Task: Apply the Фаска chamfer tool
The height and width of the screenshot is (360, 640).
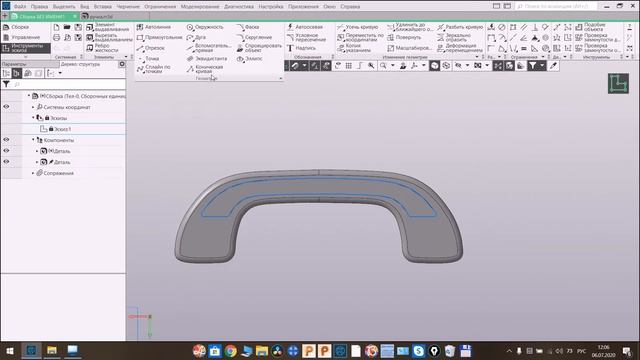Action: (248, 27)
